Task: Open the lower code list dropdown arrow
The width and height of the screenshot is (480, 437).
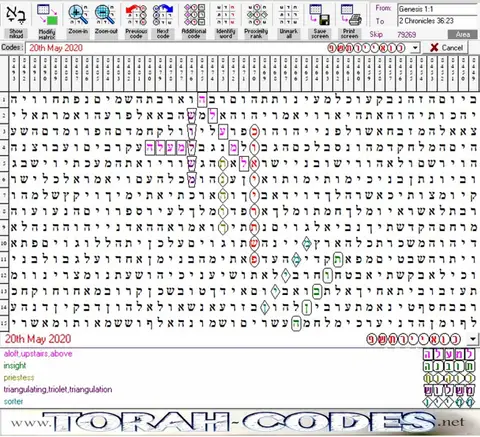Action: point(473,339)
